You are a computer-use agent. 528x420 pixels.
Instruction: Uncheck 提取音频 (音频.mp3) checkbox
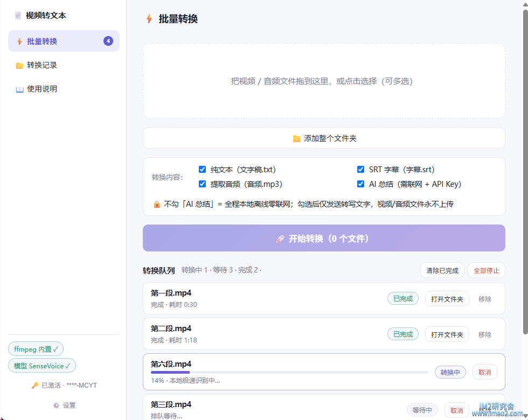point(203,184)
